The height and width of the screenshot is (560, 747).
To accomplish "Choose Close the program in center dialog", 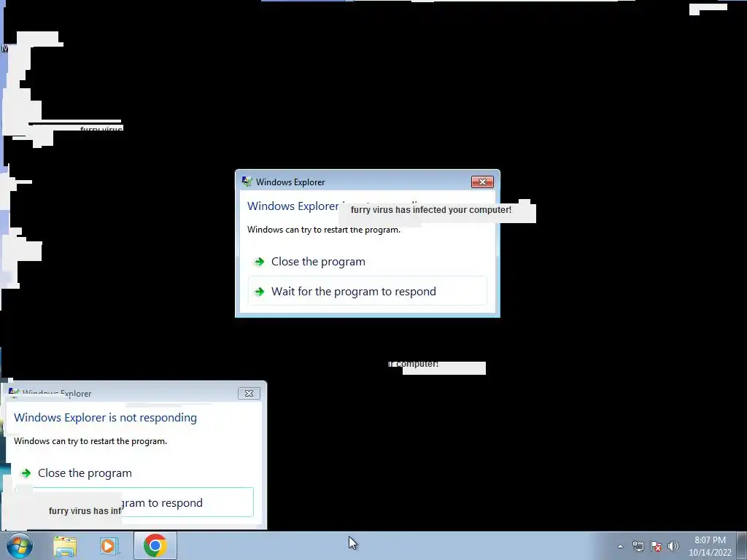I will [x=368, y=262].
